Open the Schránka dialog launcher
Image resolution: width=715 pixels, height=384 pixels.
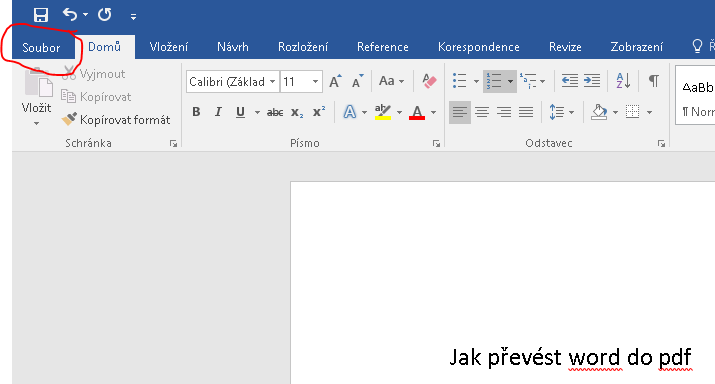(x=173, y=144)
